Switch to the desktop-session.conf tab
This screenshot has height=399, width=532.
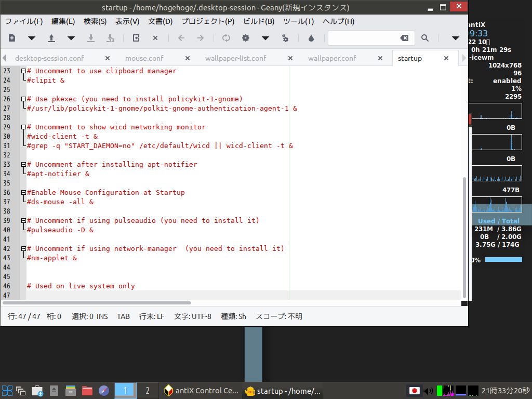(49, 58)
